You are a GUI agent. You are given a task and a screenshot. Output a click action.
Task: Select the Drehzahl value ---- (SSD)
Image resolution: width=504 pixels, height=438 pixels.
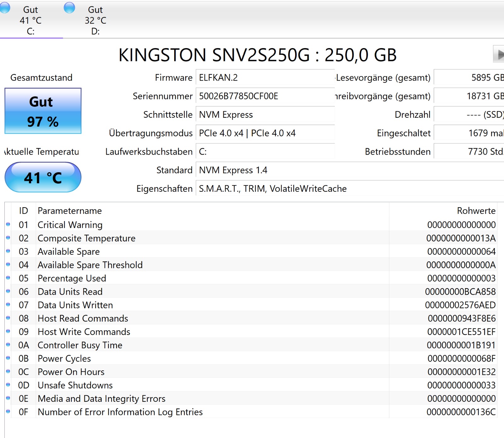469,115
